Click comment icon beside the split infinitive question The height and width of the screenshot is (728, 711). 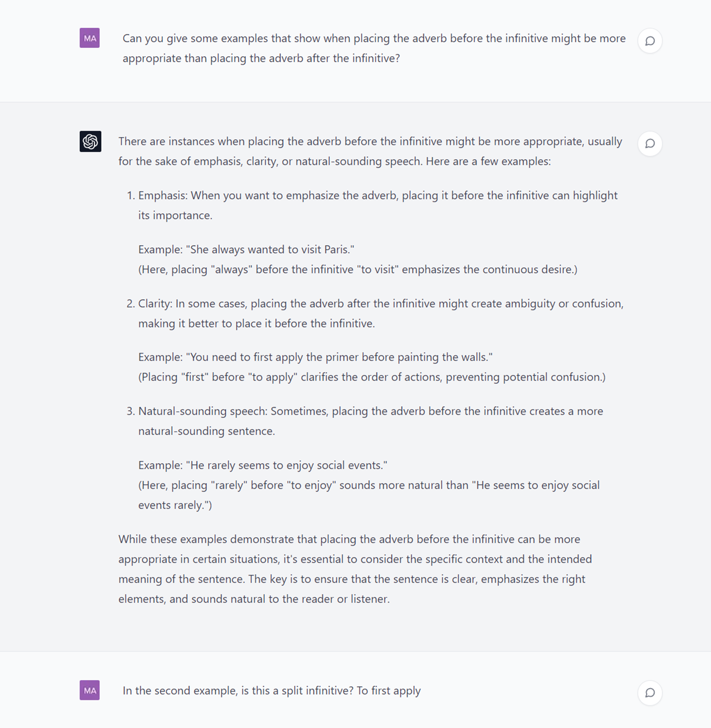(x=650, y=693)
